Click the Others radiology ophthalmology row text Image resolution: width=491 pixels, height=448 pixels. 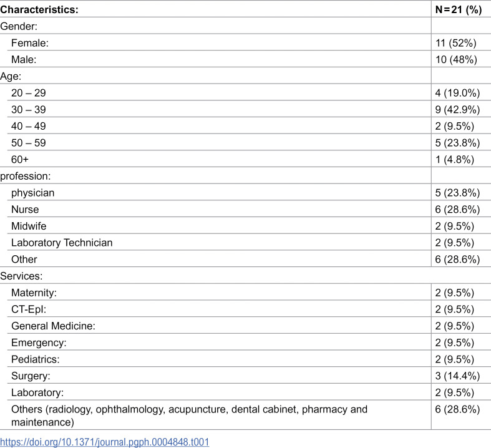click(189, 416)
